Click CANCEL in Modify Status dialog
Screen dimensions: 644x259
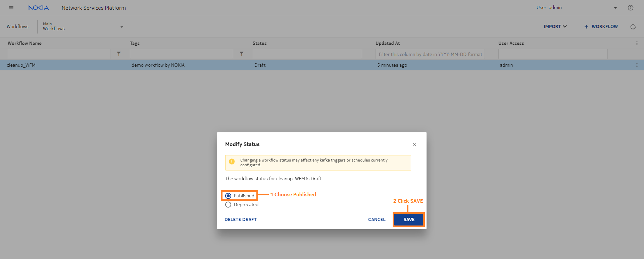tap(377, 219)
